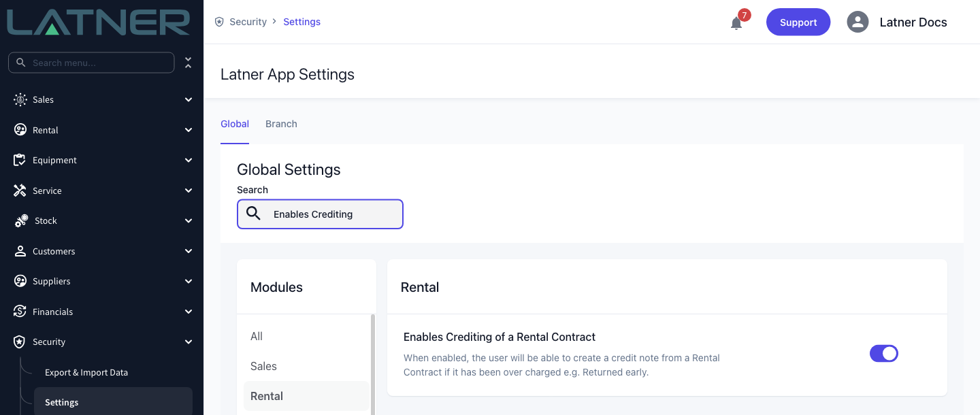This screenshot has width=980, height=415.
Task: Click the Security breadcrumb link
Action: click(248, 22)
